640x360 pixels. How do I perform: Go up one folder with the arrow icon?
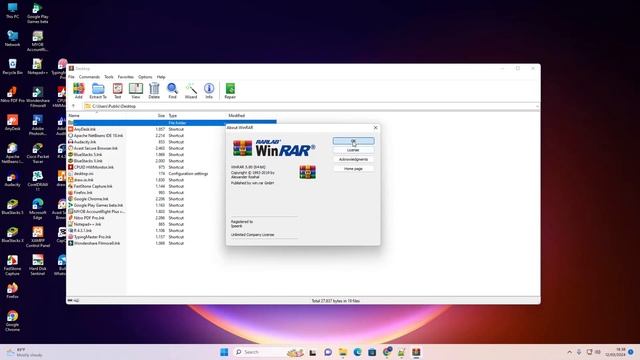(x=73, y=106)
